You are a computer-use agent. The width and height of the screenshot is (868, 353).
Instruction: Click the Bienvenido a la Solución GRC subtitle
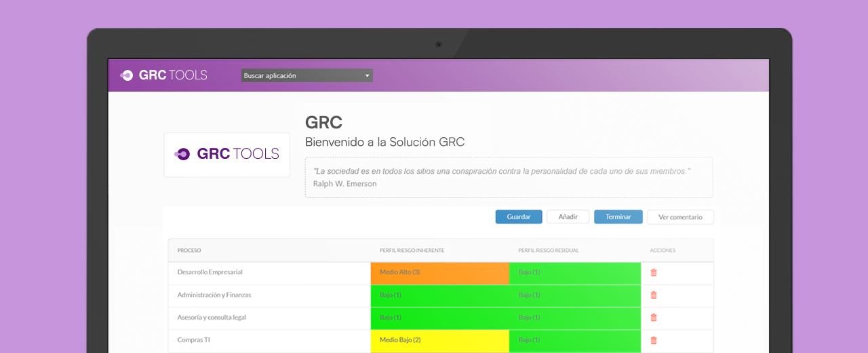click(384, 143)
